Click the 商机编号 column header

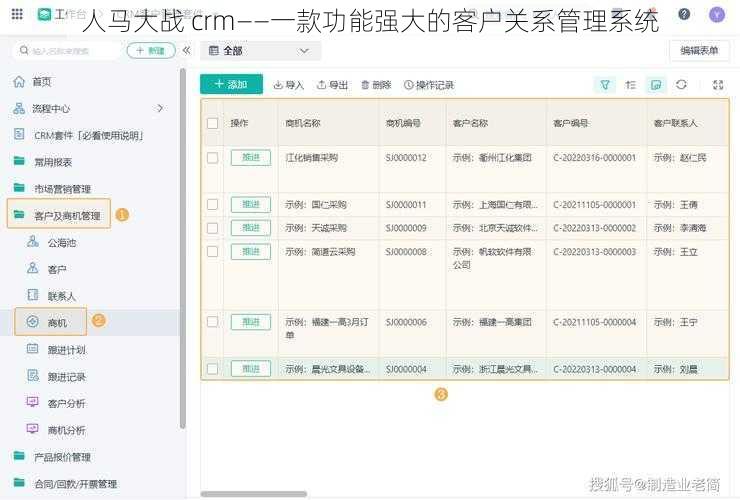point(403,123)
